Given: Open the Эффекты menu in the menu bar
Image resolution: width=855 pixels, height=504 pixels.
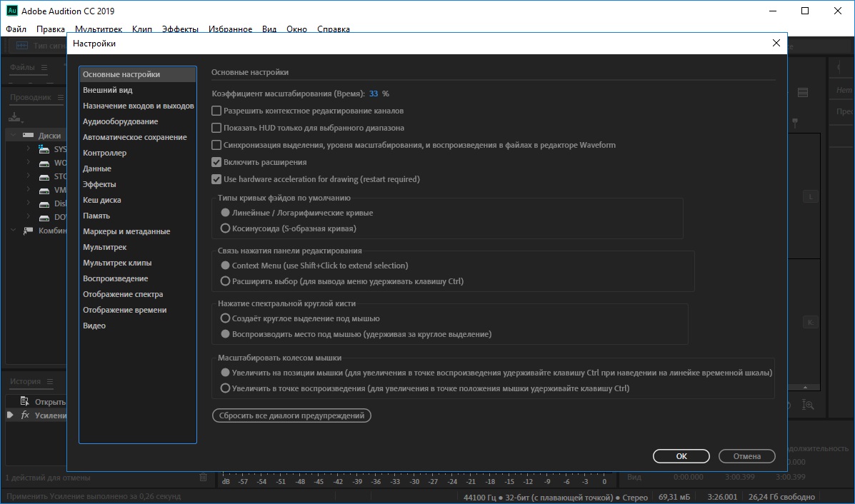Looking at the screenshot, I should point(180,29).
